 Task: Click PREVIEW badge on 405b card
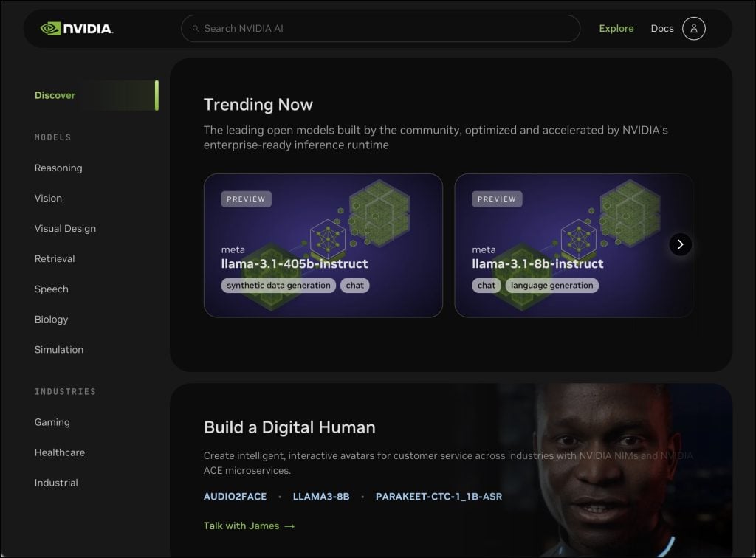click(247, 199)
